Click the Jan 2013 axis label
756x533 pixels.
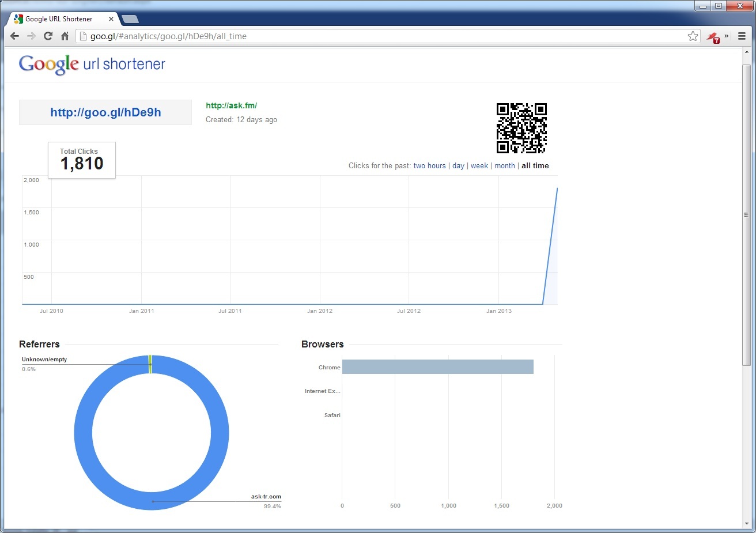(499, 311)
